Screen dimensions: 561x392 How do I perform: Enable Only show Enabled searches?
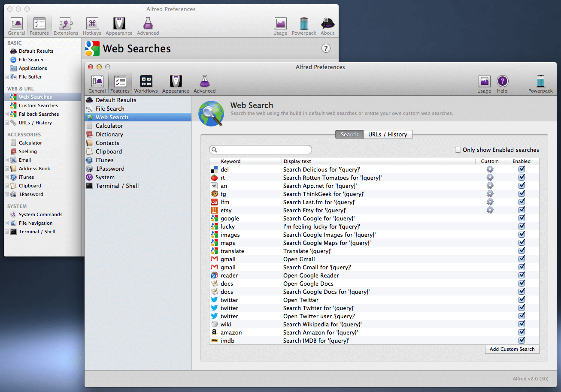pos(458,150)
